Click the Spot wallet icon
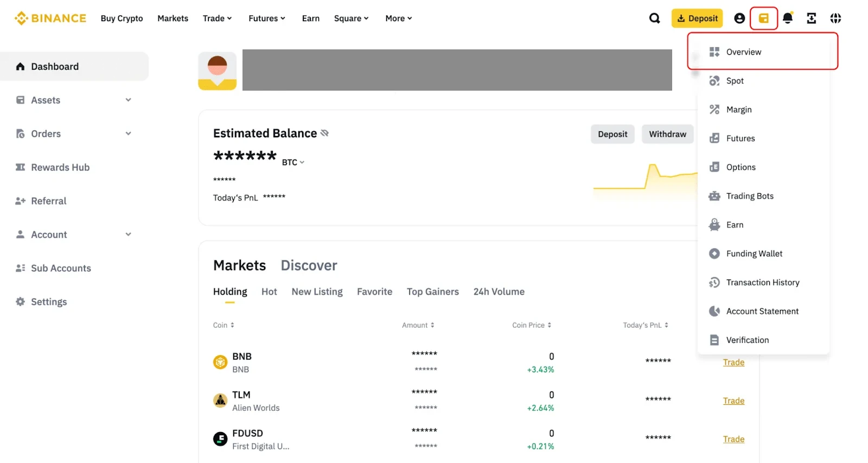The width and height of the screenshot is (868, 463). click(x=714, y=81)
